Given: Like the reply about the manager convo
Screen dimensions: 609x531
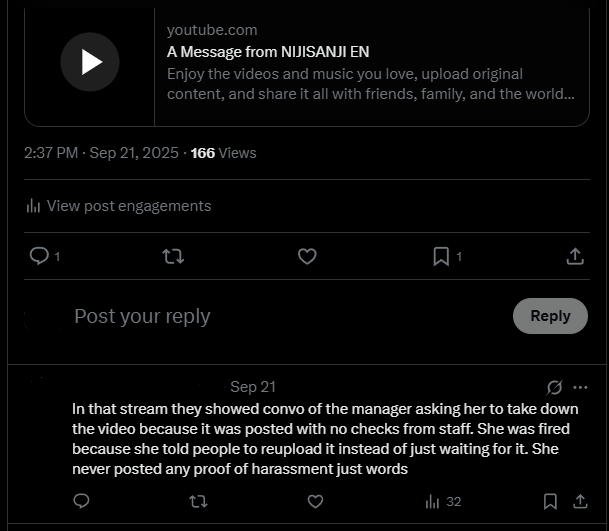Looking at the screenshot, I should 316,501.
